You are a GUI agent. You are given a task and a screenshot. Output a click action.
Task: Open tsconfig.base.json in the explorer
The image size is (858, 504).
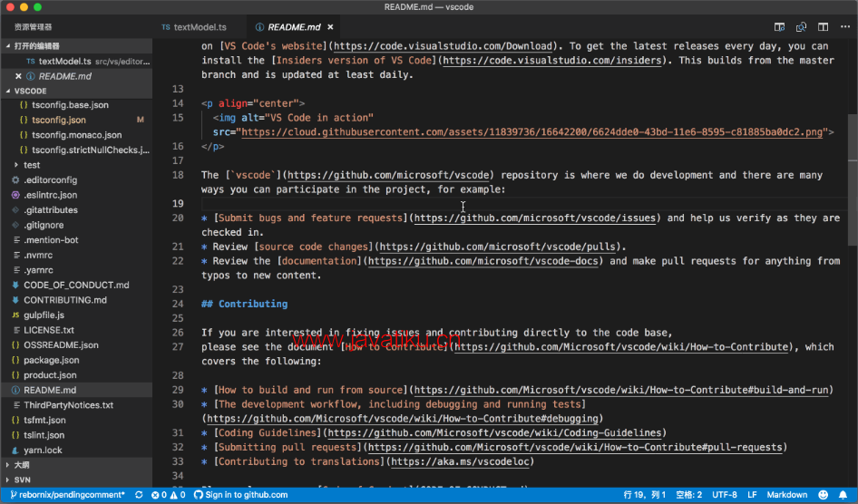[x=76, y=104]
